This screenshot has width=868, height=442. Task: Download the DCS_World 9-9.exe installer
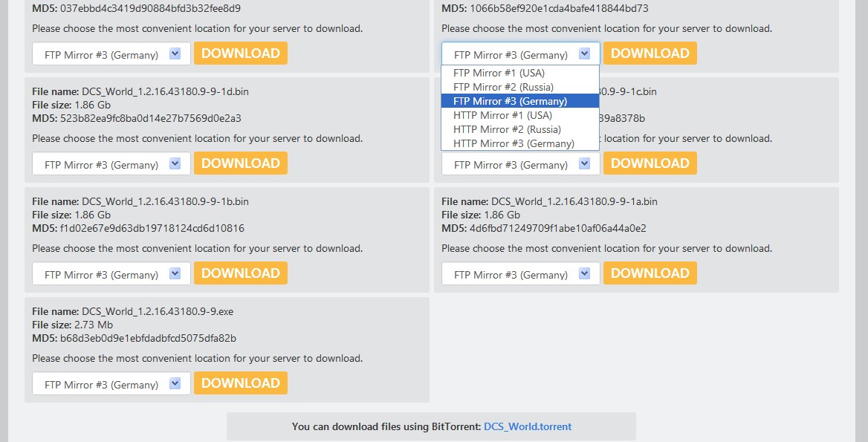point(241,383)
